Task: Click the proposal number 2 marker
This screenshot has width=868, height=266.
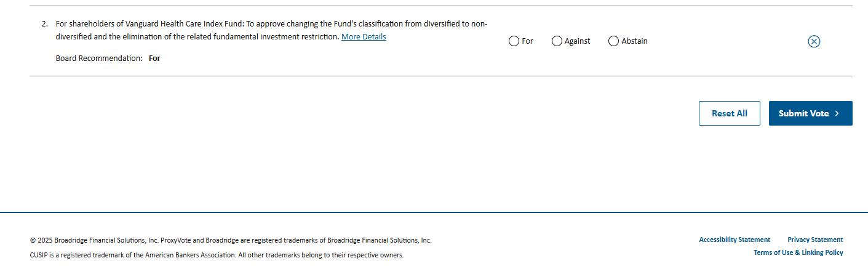Action: tap(44, 24)
